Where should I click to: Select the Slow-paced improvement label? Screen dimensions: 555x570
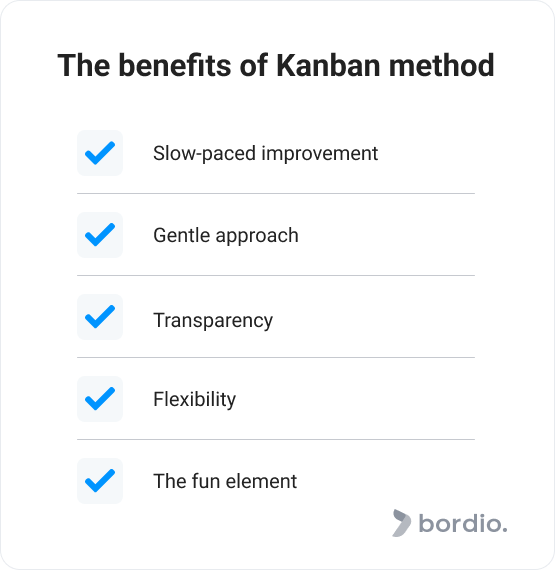(265, 153)
